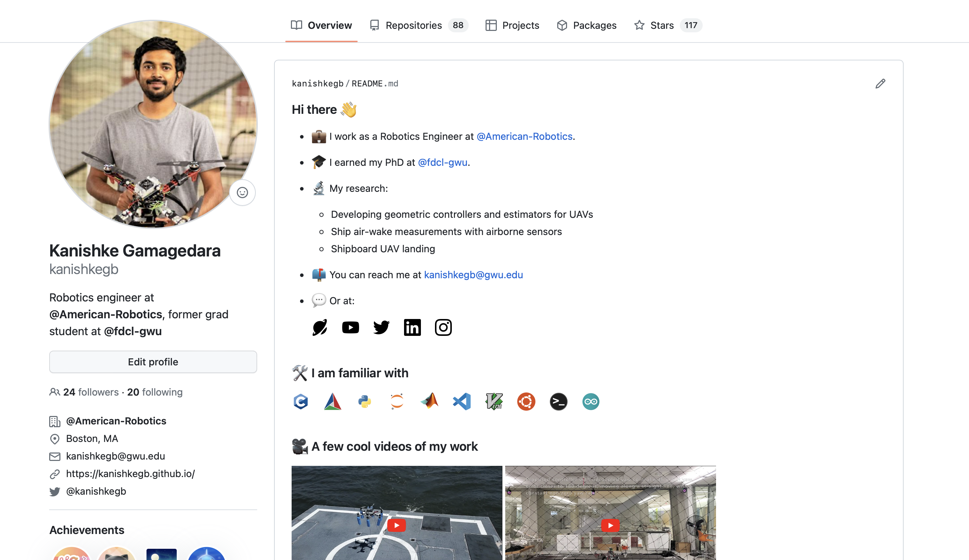
Task: Play the ship landing video thumbnail
Action: (397, 513)
